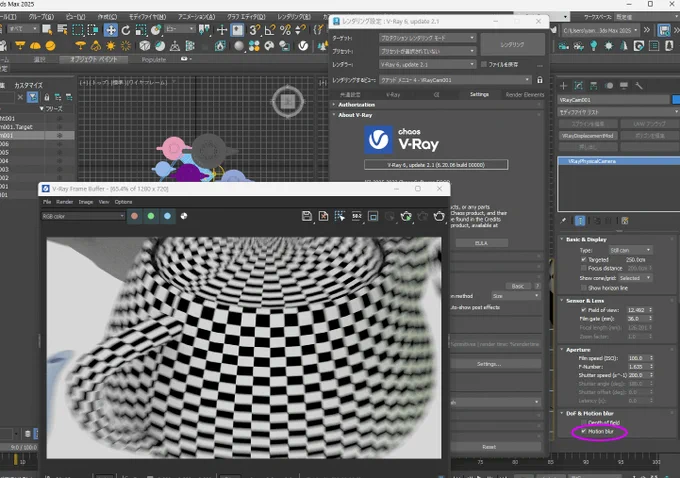Open the RGB color channel dropdown
The width and height of the screenshot is (680, 478).
click(x=83, y=216)
